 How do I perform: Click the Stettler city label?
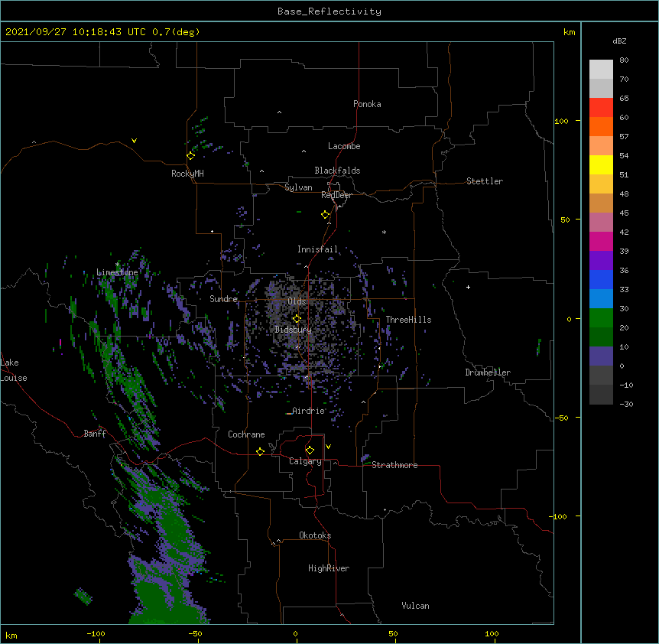485,181
